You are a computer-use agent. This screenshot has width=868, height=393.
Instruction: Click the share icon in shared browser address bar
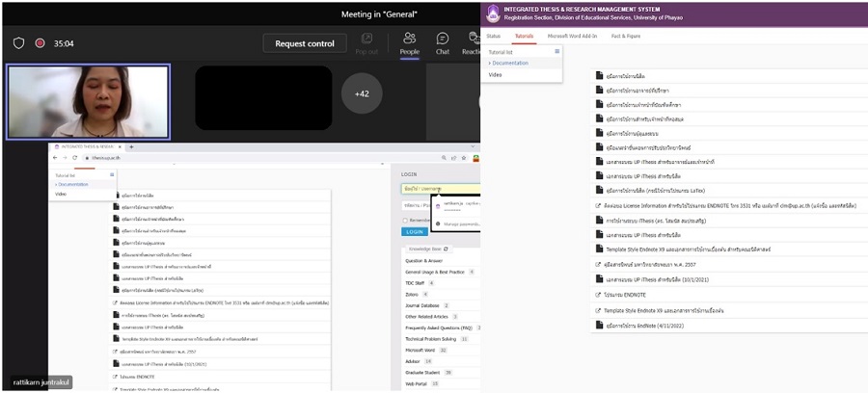pos(455,158)
